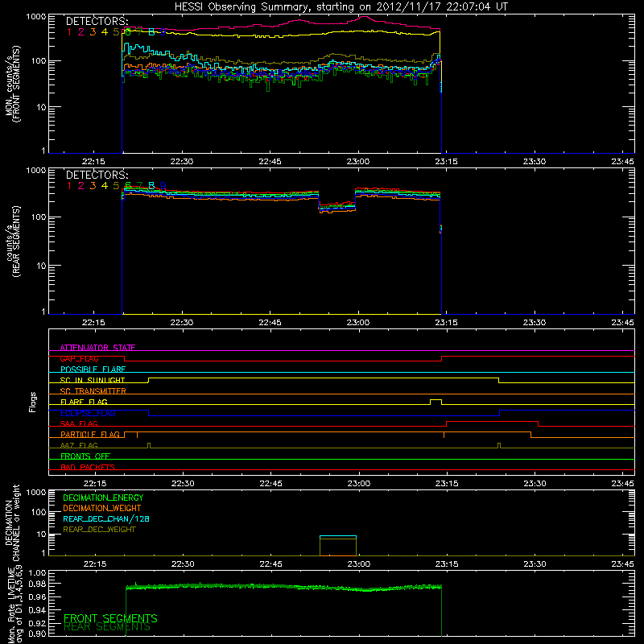The width and height of the screenshot is (644, 644).
Task: Select yellow detector 4 in rear segments legend
Action: click(105, 186)
